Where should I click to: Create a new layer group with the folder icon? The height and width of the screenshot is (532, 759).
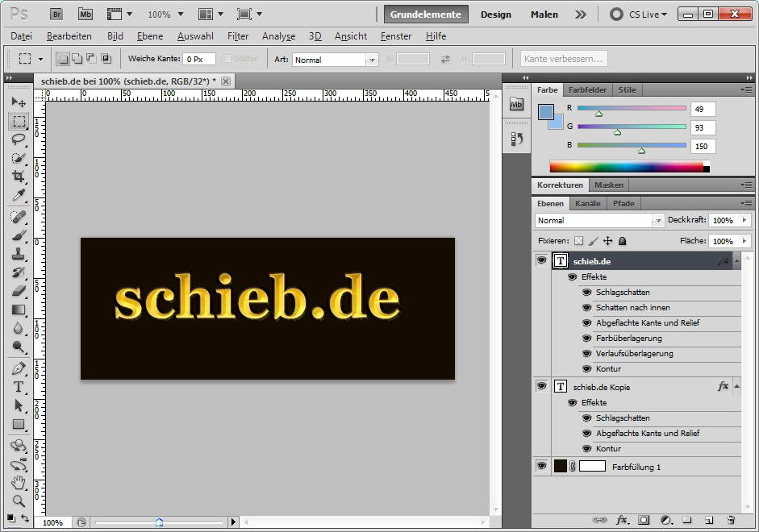pos(687,520)
